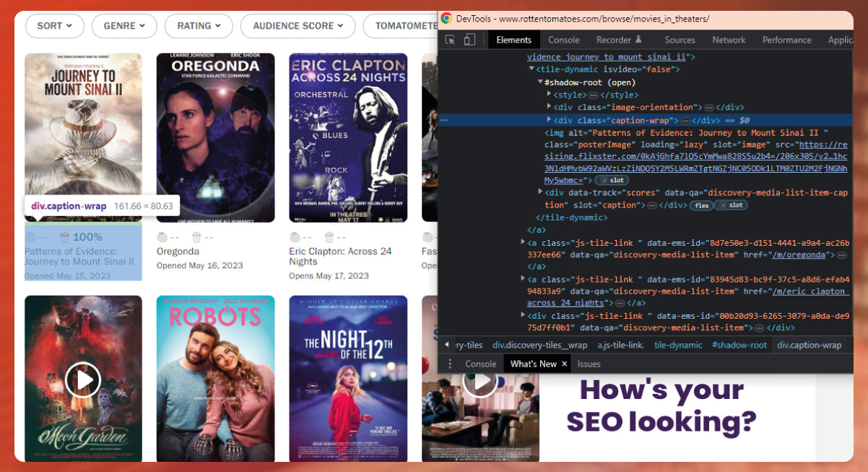The height and width of the screenshot is (472, 868).
Task: Expand the Oregonda anchor node
Action: [523, 242]
